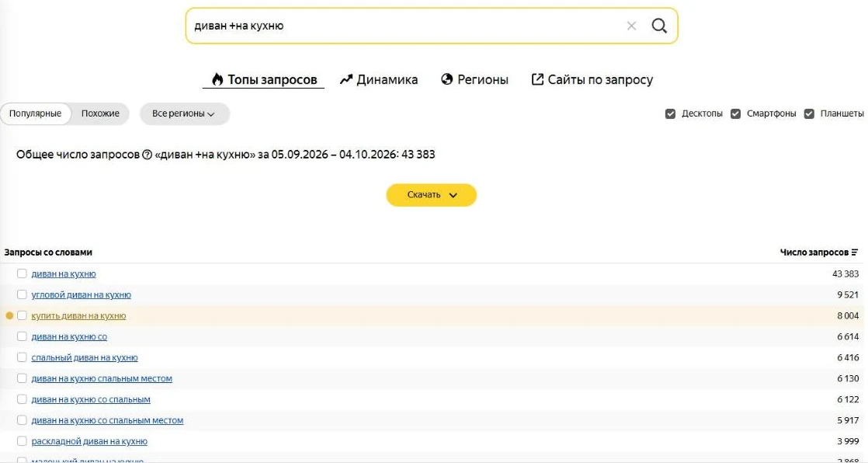This screenshot has width=868, height=463.
Task: Tick checkbox for диван на кухню спальным местом
Action: 22,378
